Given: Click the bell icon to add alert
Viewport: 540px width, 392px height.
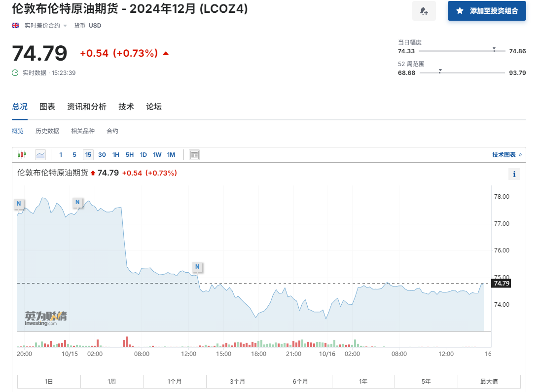Looking at the screenshot, I should point(424,11).
